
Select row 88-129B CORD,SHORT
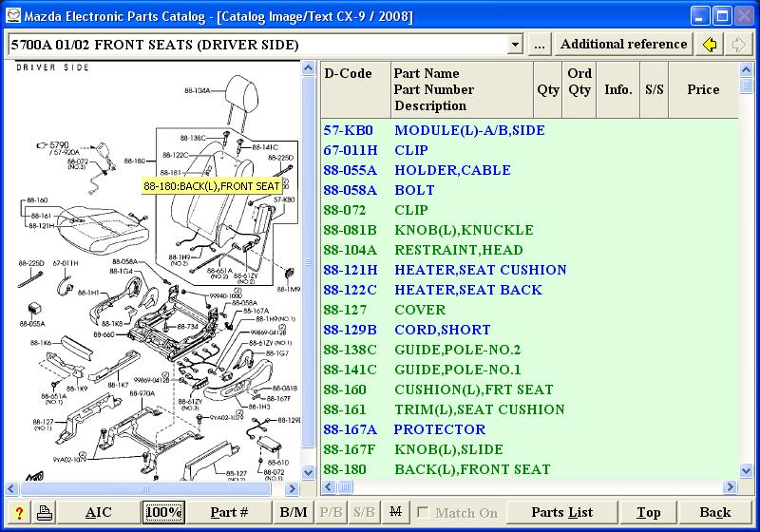click(x=529, y=330)
